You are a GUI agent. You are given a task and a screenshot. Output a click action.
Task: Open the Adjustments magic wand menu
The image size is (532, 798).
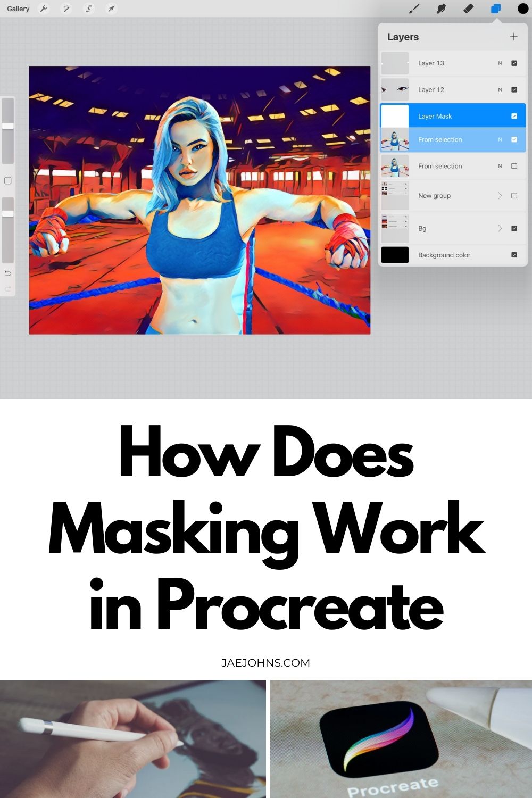pyautogui.click(x=66, y=9)
